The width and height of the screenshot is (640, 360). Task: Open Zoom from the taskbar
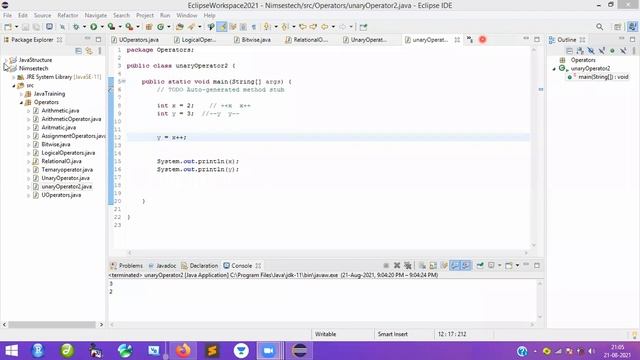click(x=268, y=351)
